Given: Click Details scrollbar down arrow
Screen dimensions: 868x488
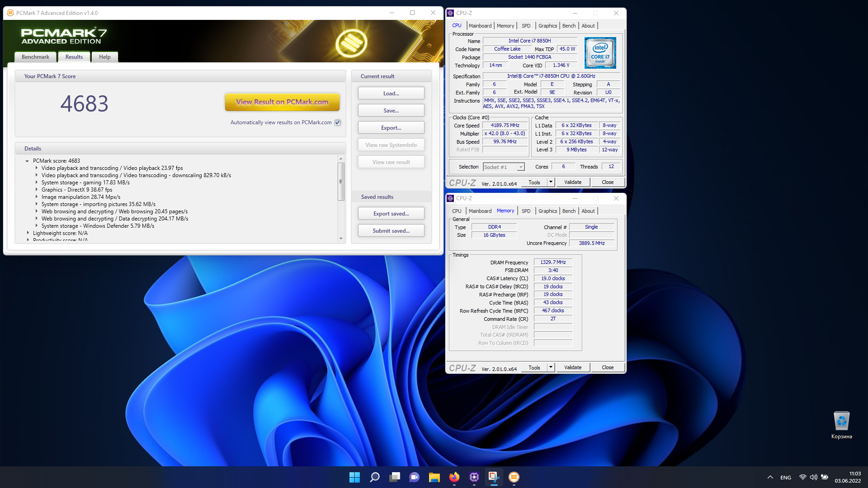Looking at the screenshot, I should click(x=341, y=239).
